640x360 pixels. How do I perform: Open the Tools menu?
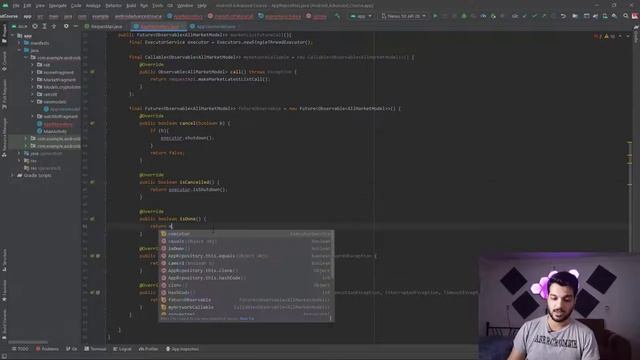coord(158,6)
